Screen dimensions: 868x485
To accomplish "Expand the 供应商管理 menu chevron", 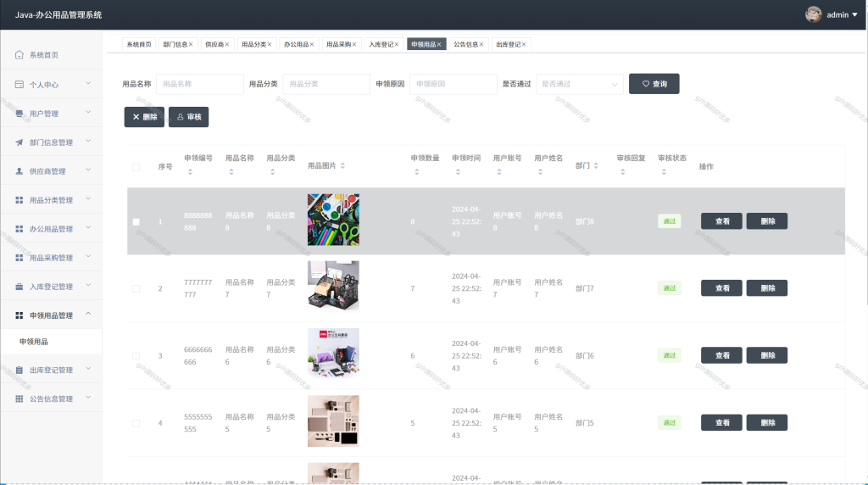I will pyautogui.click(x=88, y=170).
